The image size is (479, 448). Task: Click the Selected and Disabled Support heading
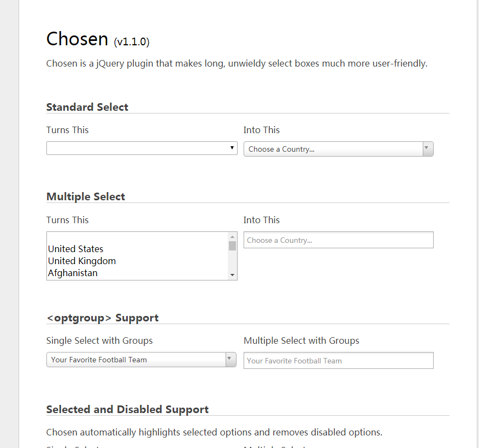click(127, 409)
